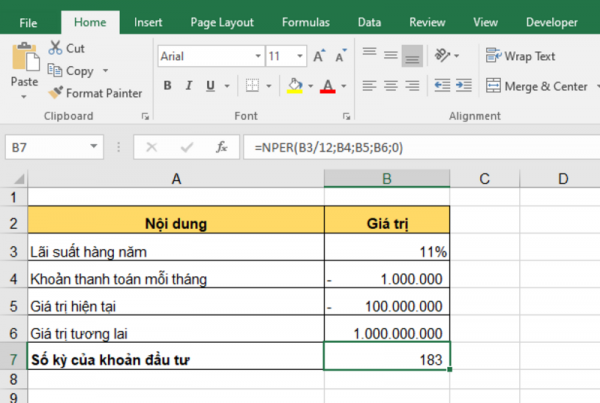Click the Insert Function fx icon
600x403 pixels.
click(x=222, y=147)
